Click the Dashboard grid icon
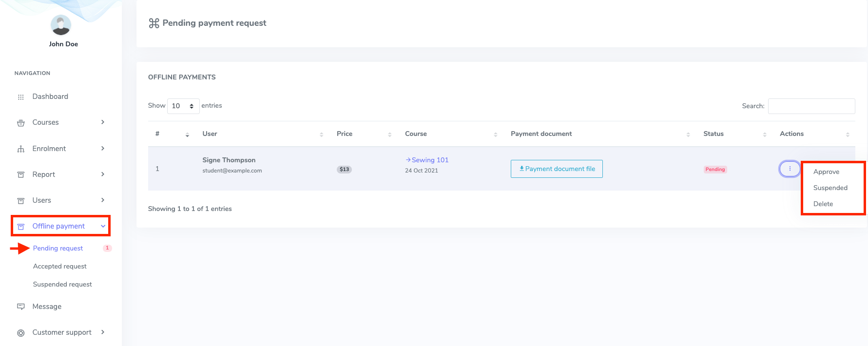Viewport: 868px width, 346px height. coord(20,97)
